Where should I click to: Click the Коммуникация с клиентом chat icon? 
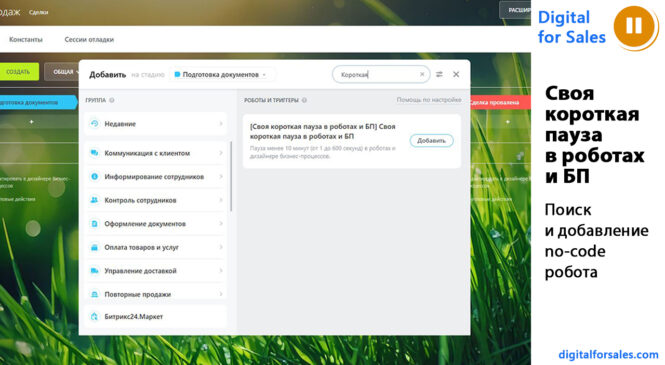tap(94, 153)
